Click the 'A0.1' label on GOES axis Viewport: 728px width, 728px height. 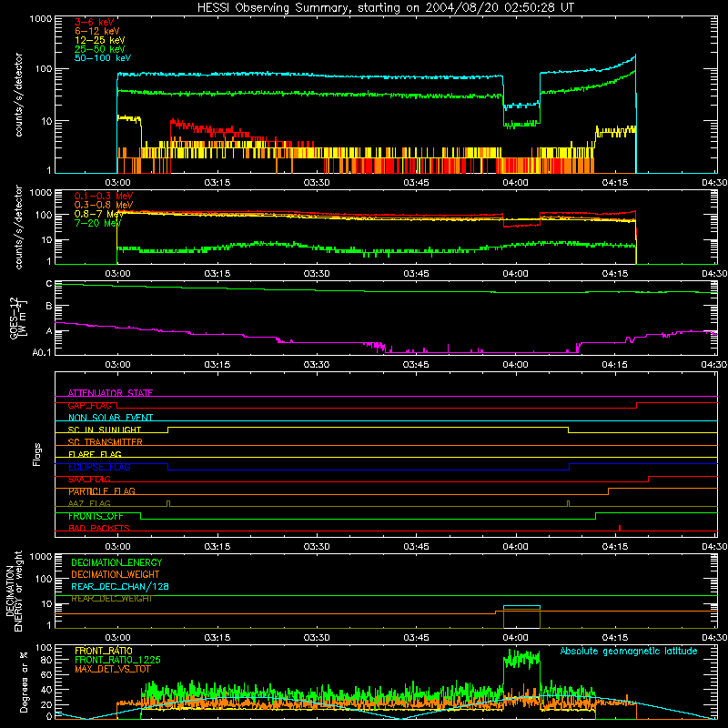click(x=42, y=353)
